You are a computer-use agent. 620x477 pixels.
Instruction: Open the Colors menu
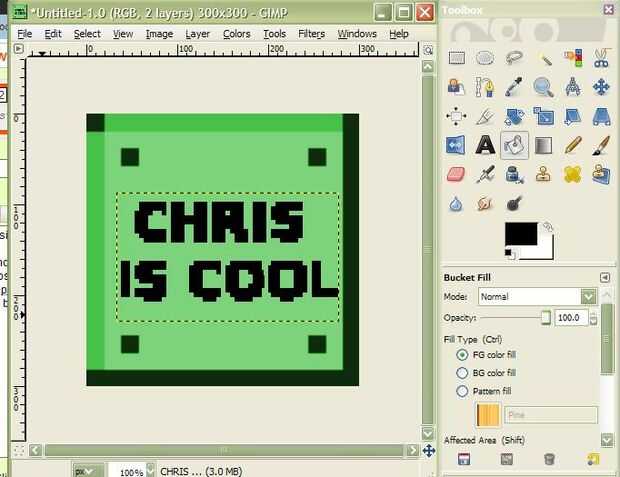click(x=237, y=34)
